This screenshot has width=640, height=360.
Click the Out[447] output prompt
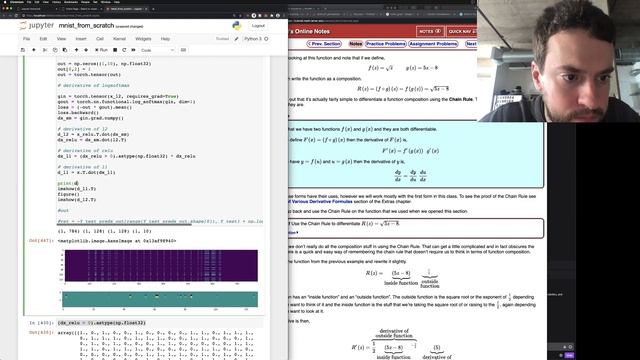click(41, 241)
